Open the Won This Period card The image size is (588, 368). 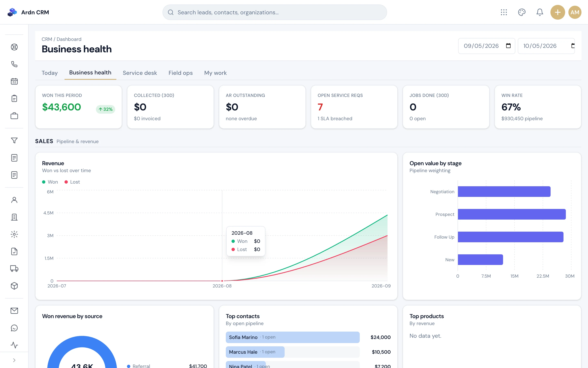tap(78, 107)
